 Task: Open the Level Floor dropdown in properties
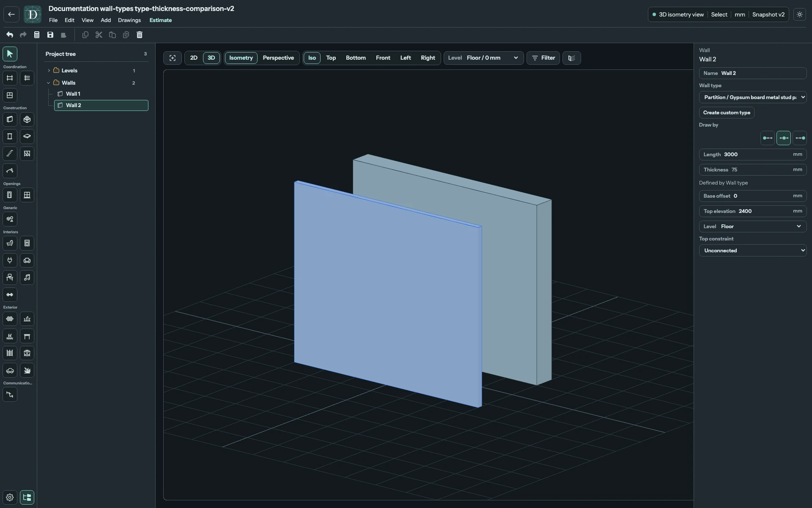pos(753,226)
